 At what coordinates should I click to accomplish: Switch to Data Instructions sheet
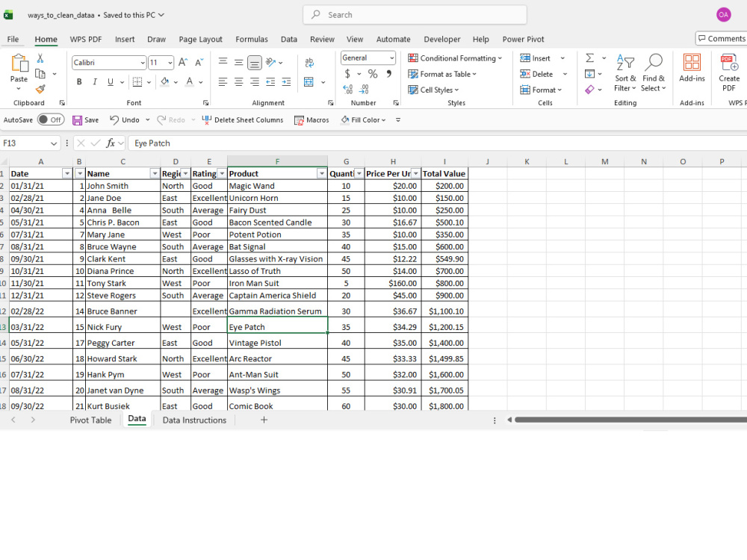pos(194,420)
